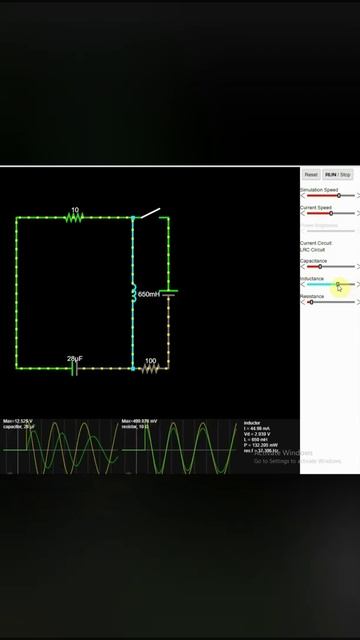Viewport: 360px width, 640px height.
Task: Click the Simulation Speed slider track
Action: coord(331,196)
